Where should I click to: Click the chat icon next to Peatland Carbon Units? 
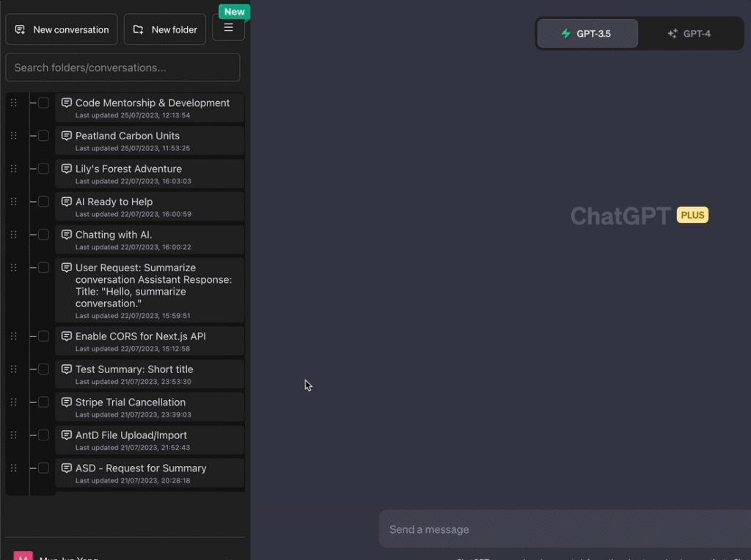(x=67, y=136)
